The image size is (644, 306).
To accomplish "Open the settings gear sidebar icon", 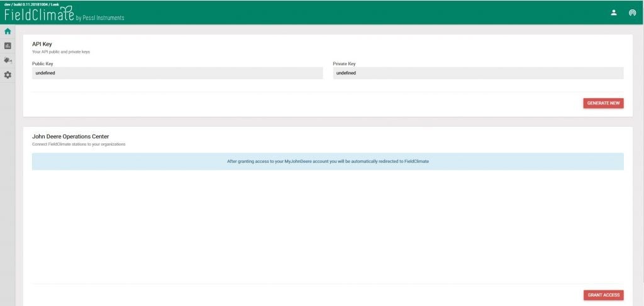I will coord(8,75).
